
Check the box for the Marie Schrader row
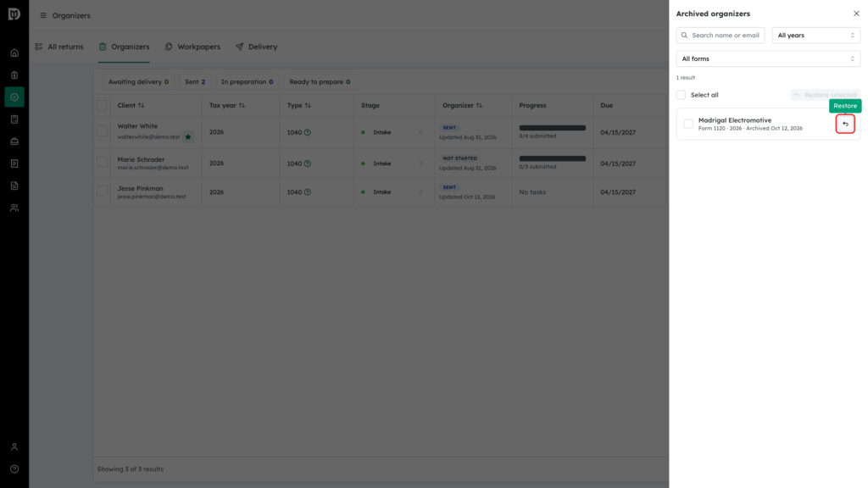[x=102, y=162]
